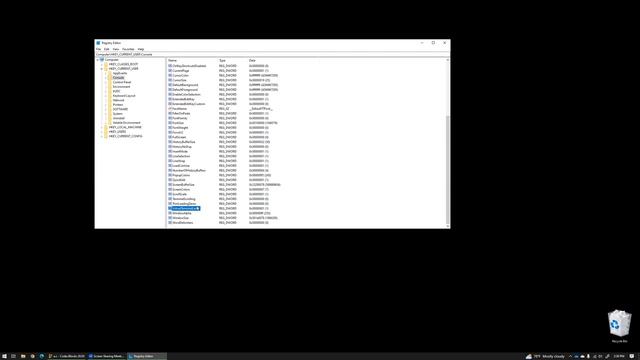Expand the Control Panel key
Image resolution: width=640 pixels, height=360 pixels.
pos(106,82)
